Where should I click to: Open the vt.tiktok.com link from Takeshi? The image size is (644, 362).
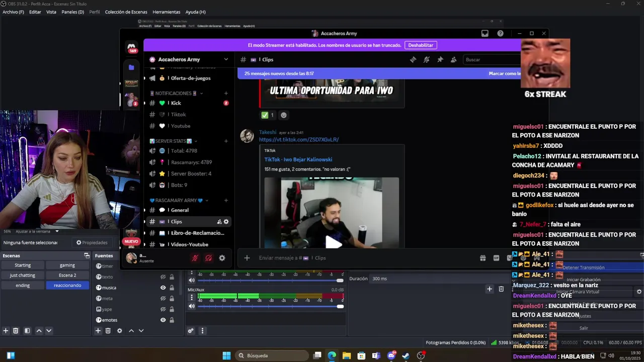point(299,139)
